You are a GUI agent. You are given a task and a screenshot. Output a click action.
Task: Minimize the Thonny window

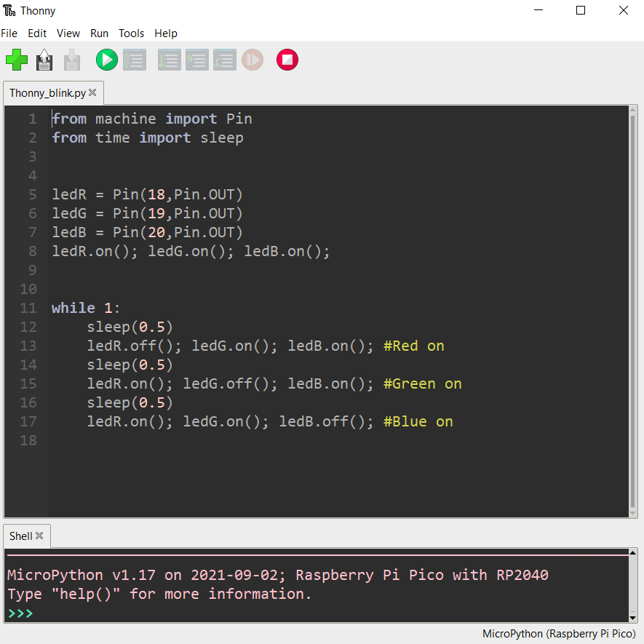point(538,10)
